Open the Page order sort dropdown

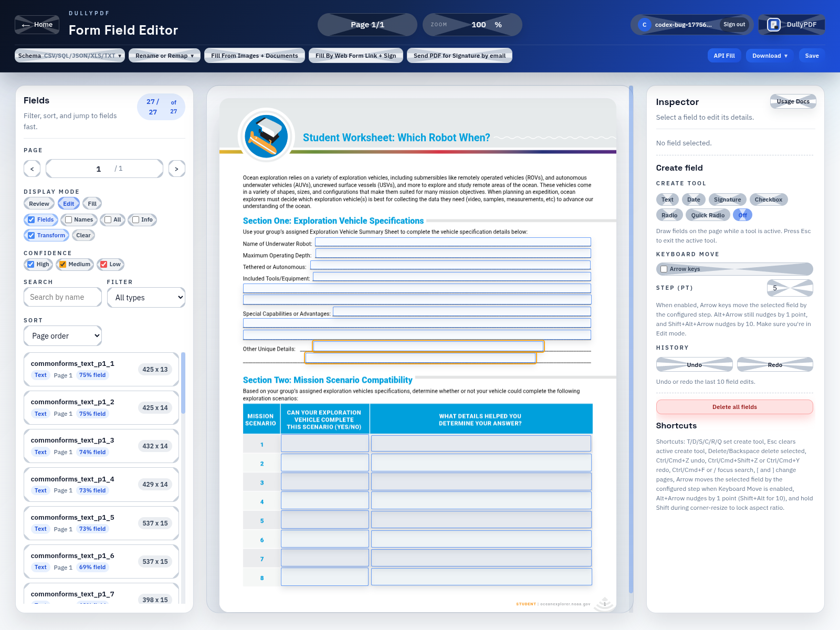62,335
